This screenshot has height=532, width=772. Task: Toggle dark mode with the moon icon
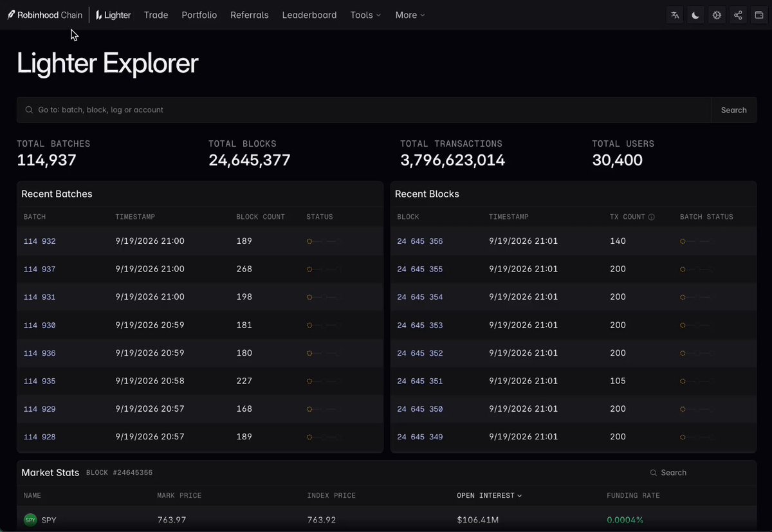[696, 15]
